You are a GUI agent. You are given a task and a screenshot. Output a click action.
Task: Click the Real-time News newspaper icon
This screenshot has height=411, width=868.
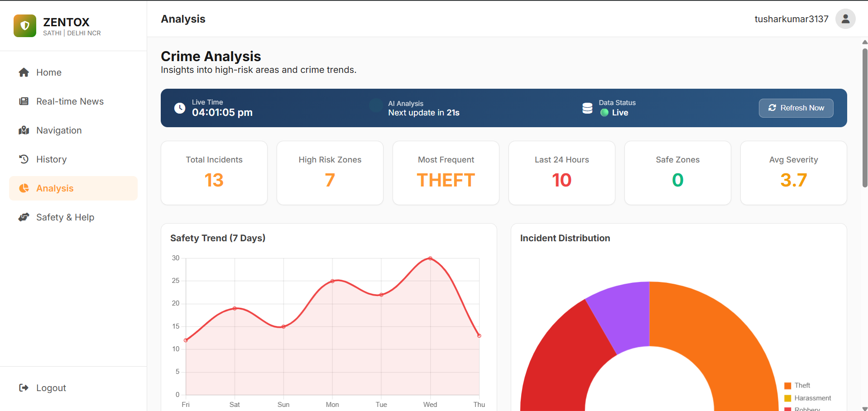point(24,101)
